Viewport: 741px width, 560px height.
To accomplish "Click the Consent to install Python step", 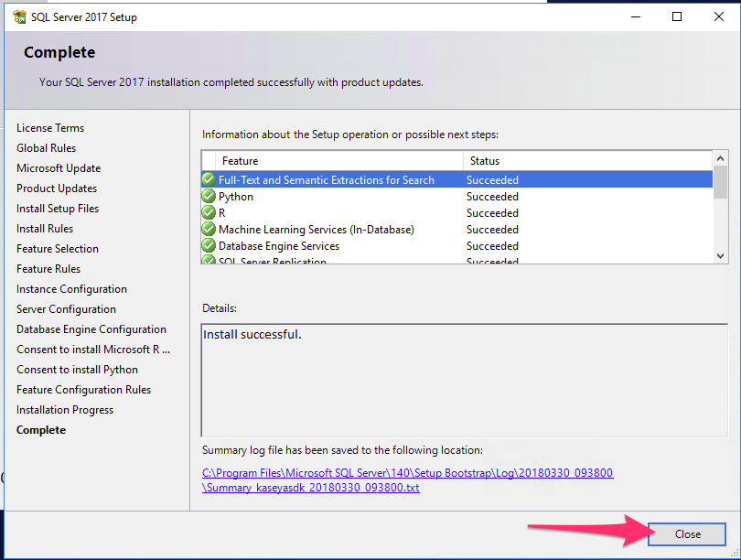I will [78, 370].
